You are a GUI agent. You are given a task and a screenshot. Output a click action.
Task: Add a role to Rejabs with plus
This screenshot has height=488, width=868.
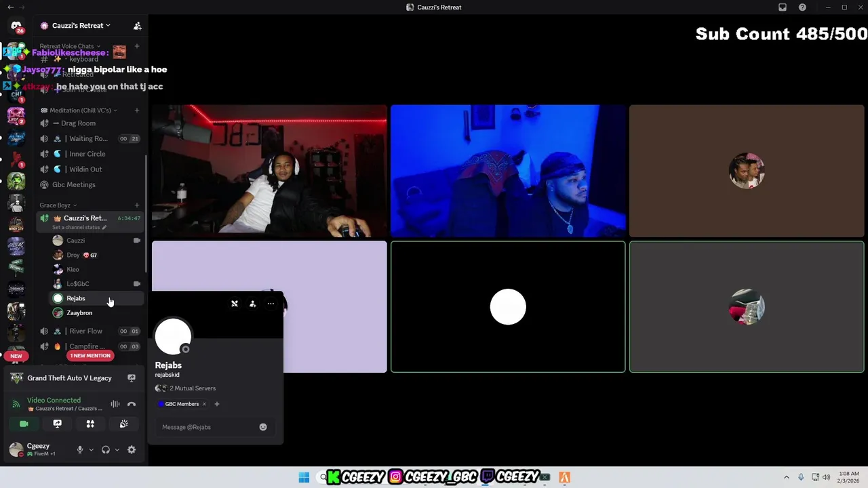[217, 404]
